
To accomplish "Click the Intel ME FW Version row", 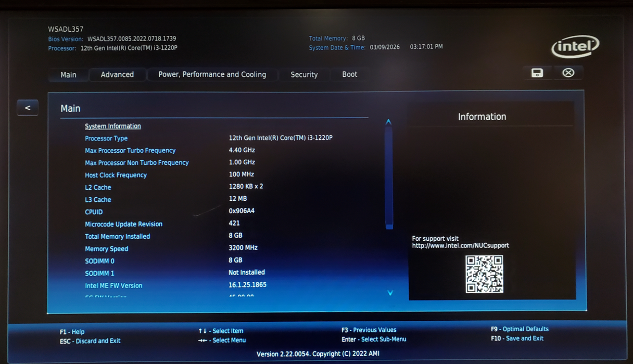I will click(x=113, y=285).
